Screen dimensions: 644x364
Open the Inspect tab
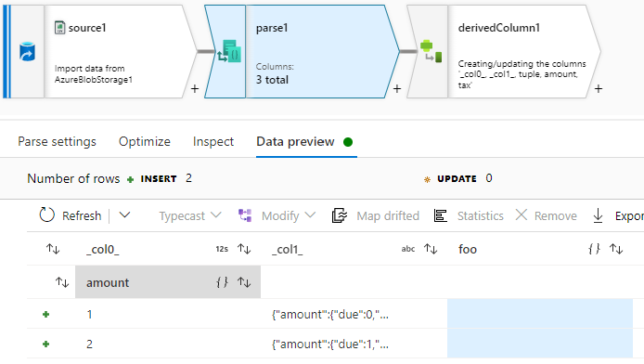[213, 142]
